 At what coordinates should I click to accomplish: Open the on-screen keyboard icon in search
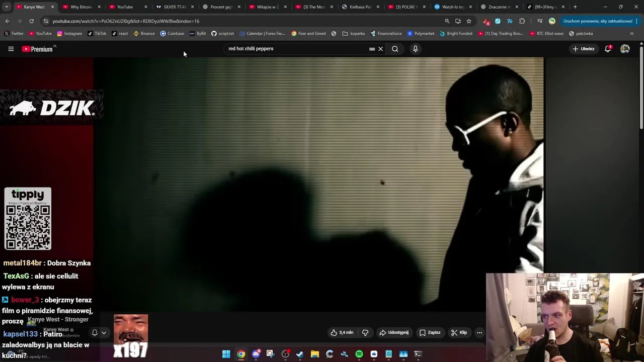click(372, 49)
